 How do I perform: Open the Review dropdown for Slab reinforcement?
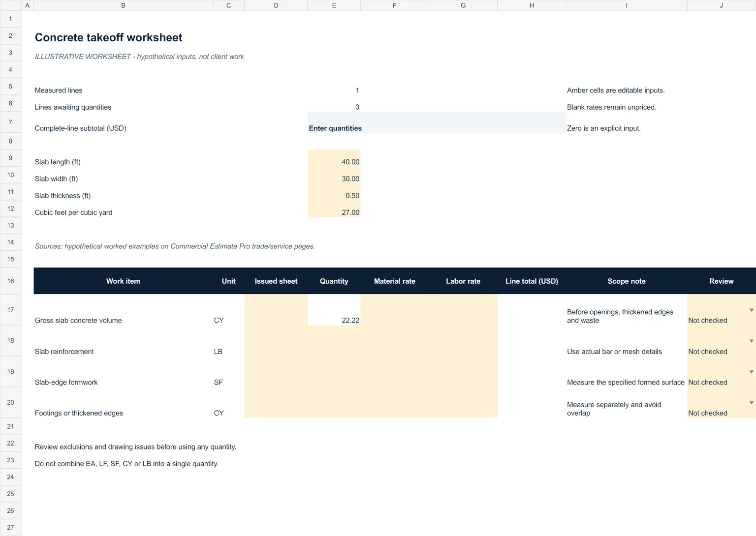pyautogui.click(x=751, y=341)
